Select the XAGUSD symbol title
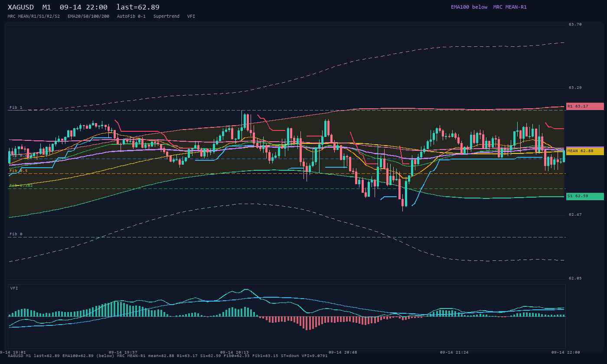The width and height of the screenshot is (607, 364). [21, 7]
